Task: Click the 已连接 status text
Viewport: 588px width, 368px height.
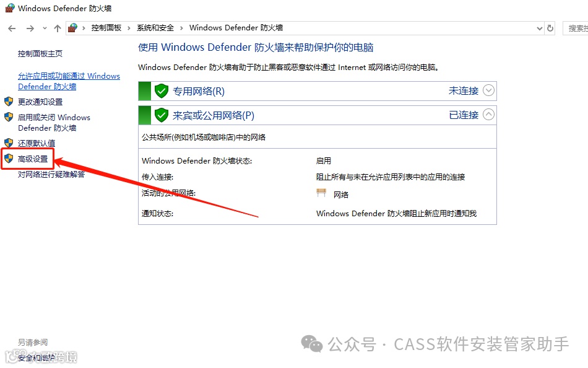Action: coord(464,115)
